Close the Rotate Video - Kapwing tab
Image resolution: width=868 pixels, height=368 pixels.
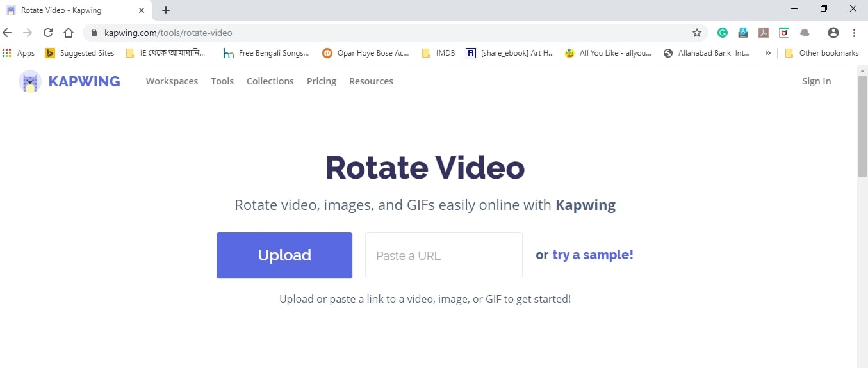tap(142, 10)
